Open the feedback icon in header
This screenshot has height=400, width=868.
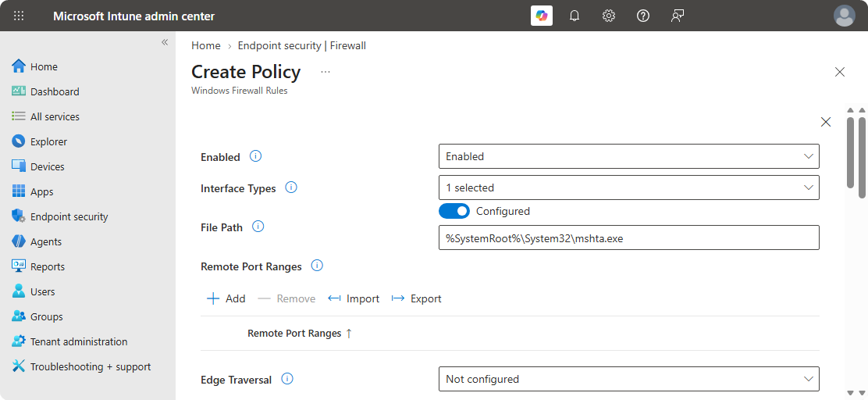[677, 16]
